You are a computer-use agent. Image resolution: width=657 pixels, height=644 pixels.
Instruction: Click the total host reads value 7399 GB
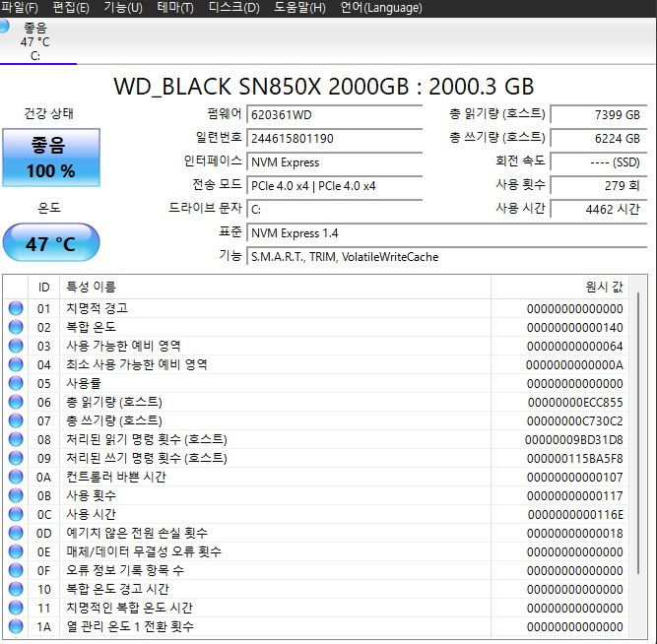[x=599, y=115]
